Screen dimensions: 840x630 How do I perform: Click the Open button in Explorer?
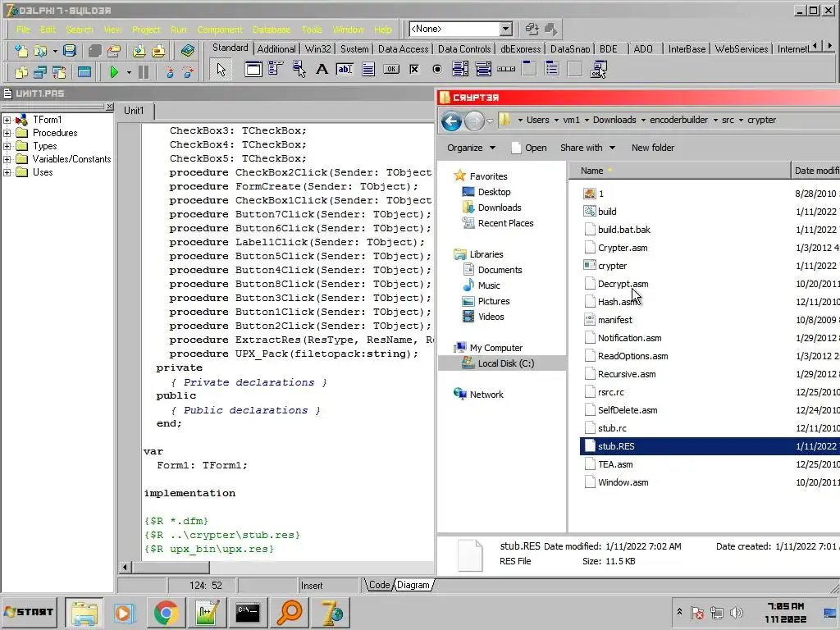[529, 148]
